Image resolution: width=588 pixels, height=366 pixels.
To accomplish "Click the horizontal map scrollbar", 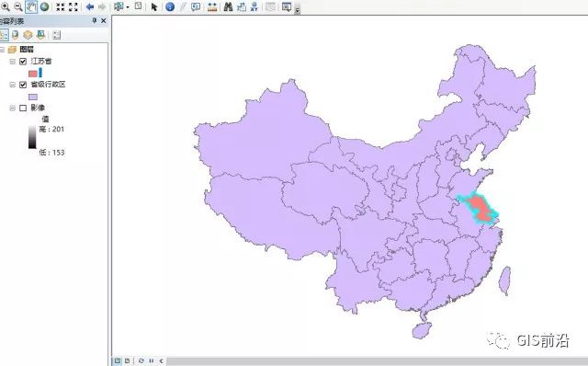I will pos(378,361).
